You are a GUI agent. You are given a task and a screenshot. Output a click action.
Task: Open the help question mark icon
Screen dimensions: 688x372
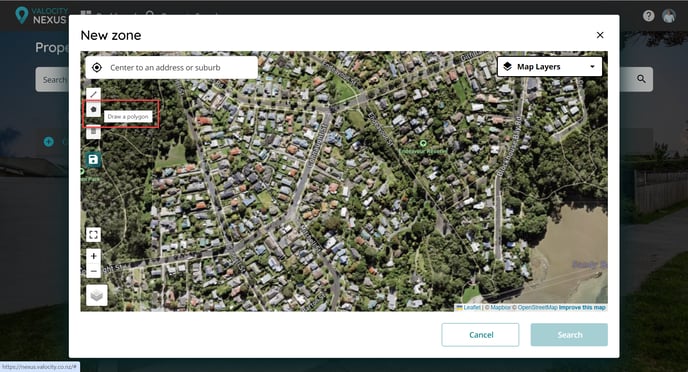click(x=648, y=16)
